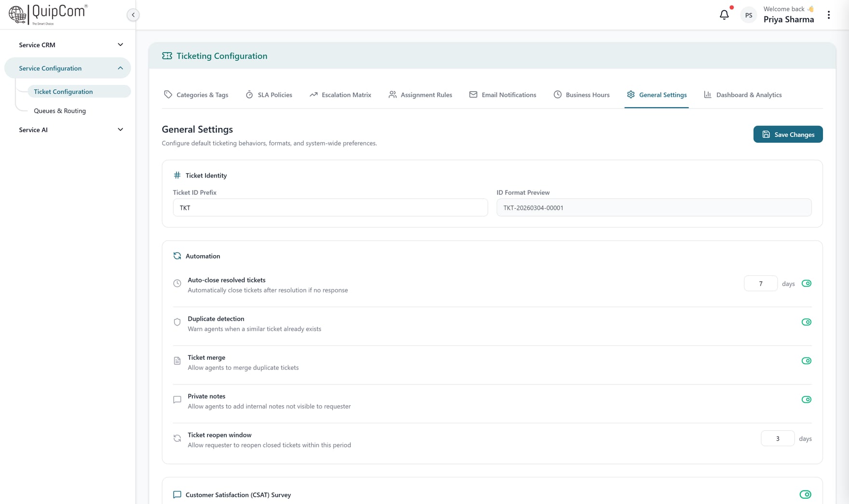849x504 pixels.
Task: Click the hash icon next to Ticket Identity
Action: [177, 175]
